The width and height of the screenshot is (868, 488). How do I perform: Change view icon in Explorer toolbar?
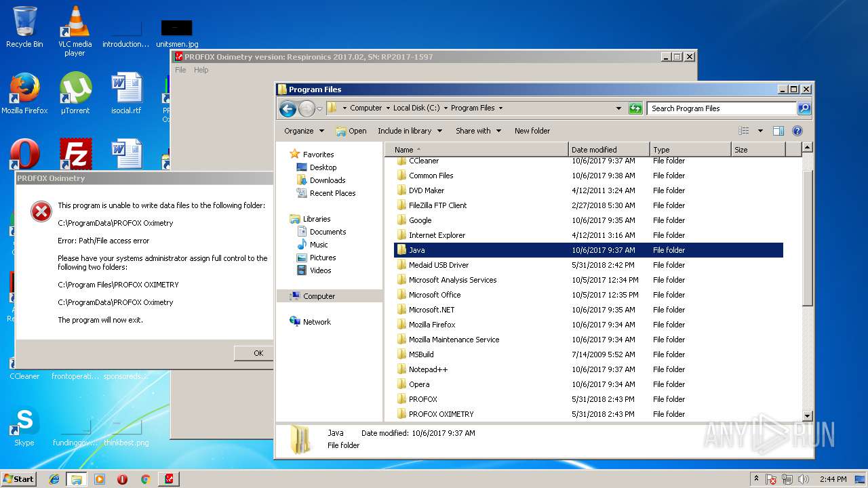pyautogui.click(x=744, y=131)
